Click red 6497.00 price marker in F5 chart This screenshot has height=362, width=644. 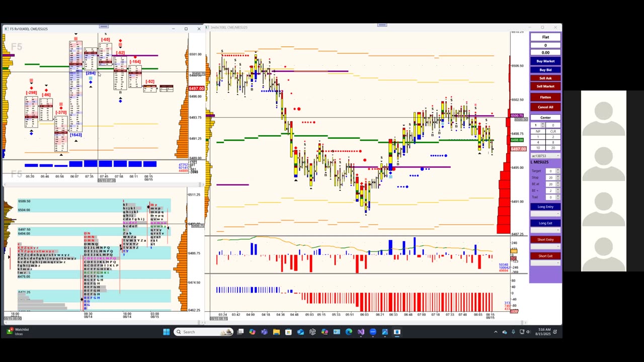pyautogui.click(x=196, y=88)
